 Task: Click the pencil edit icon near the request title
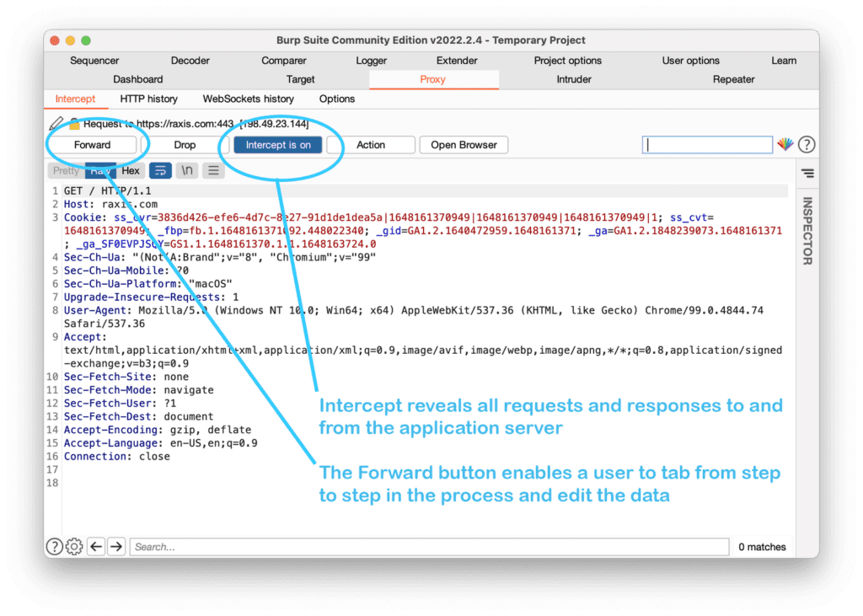56,123
